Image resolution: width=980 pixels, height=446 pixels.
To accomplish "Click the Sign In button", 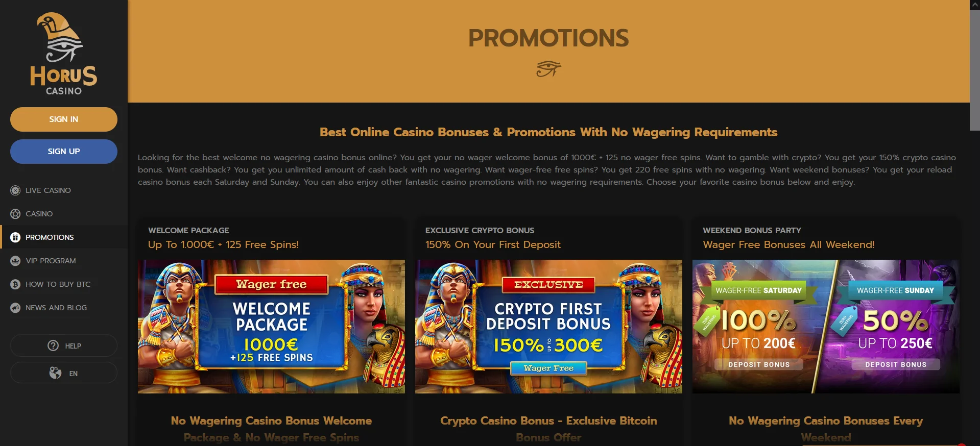I will pyautogui.click(x=64, y=119).
